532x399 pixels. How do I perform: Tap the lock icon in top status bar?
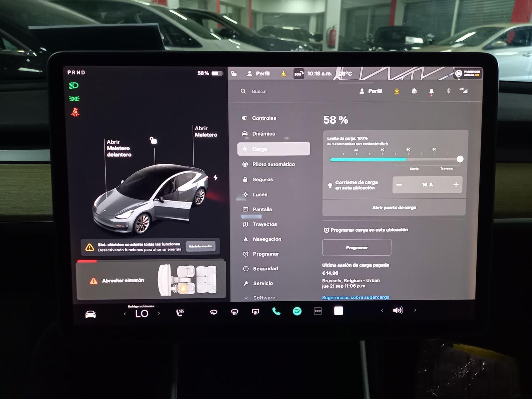[x=234, y=73]
